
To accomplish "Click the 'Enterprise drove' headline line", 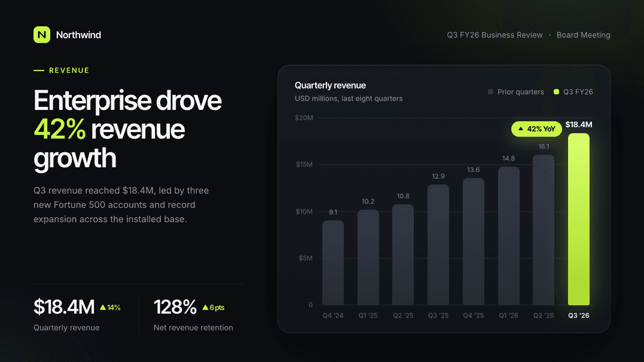I will click(x=127, y=100).
